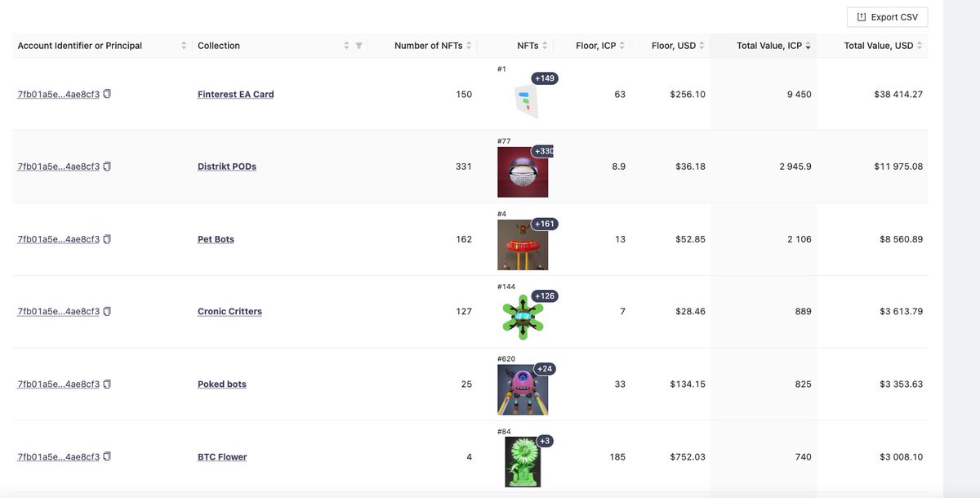This screenshot has width=980, height=498.
Task: Sort by Total Value, ICP
Action: point(808,46)
